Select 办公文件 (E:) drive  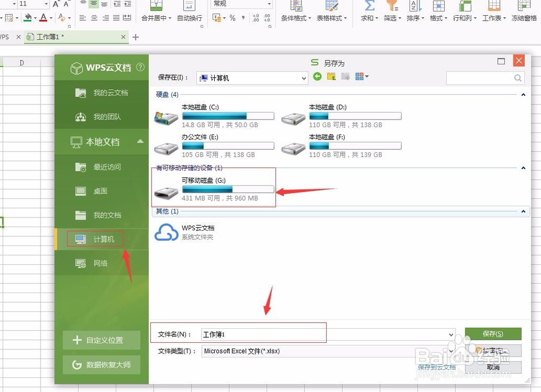214,147
